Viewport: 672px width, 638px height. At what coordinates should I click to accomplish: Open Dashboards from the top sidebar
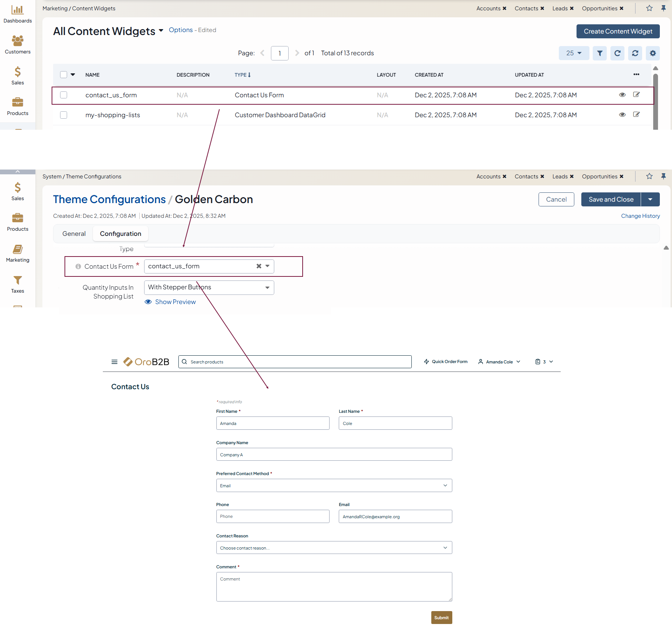point(18,14)
